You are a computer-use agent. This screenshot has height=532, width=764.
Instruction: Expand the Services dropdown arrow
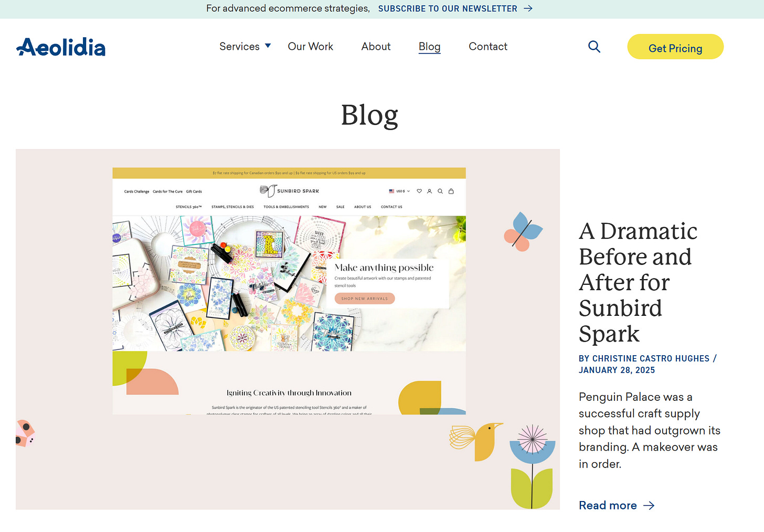point(268,46)
